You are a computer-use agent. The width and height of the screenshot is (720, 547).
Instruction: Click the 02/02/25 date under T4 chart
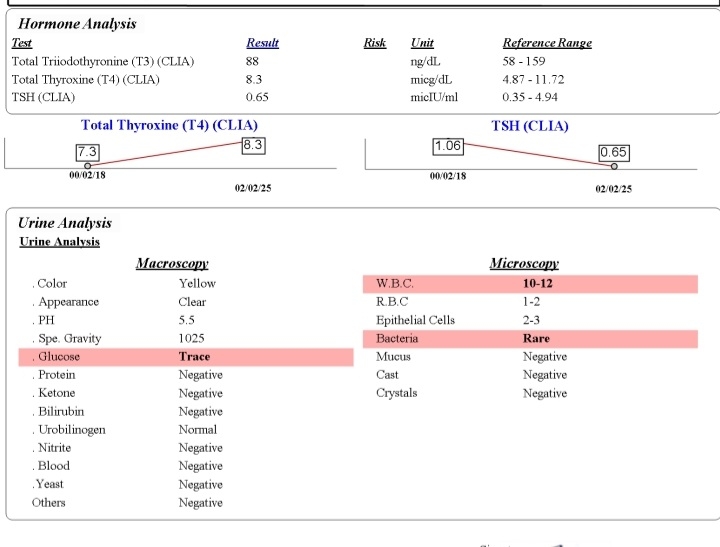tap(253, 188)
